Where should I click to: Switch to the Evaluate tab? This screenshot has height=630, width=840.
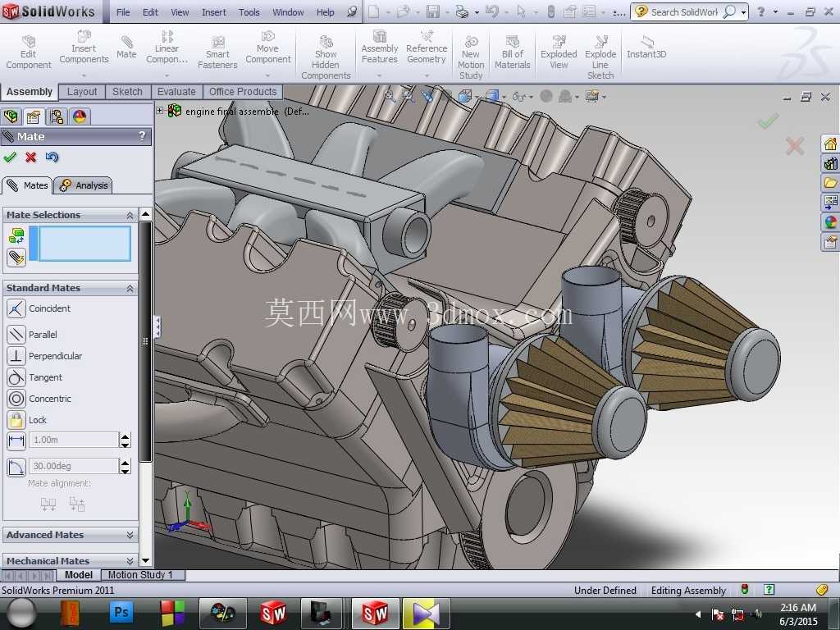coord(176,92)
